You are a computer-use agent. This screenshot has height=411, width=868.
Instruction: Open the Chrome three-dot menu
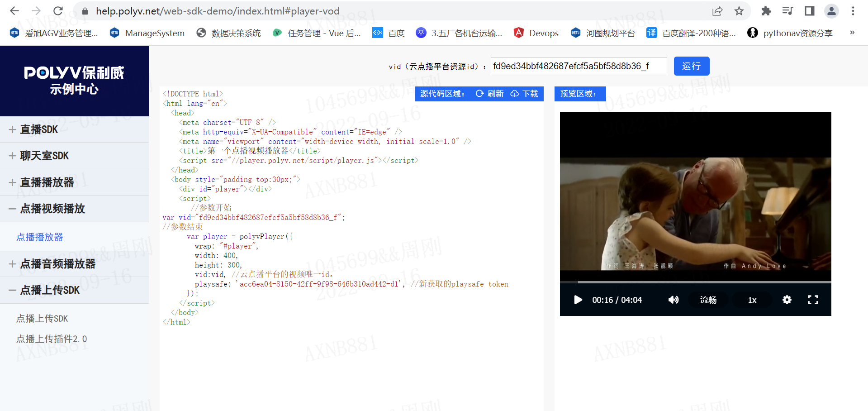[853, 11]
